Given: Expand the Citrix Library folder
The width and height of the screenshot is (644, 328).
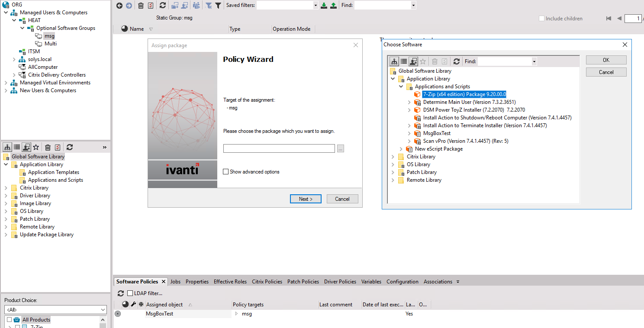Looking at the screenshot, I should click(393, 156).
